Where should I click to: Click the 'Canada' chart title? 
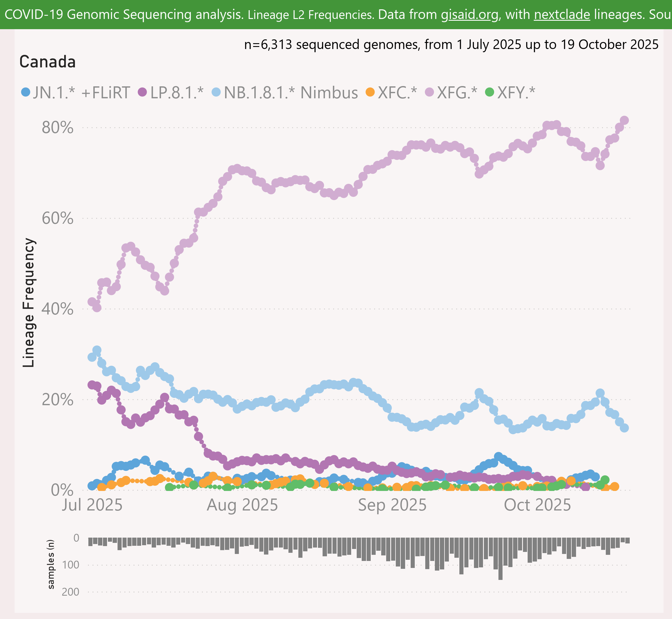[48, 62]
